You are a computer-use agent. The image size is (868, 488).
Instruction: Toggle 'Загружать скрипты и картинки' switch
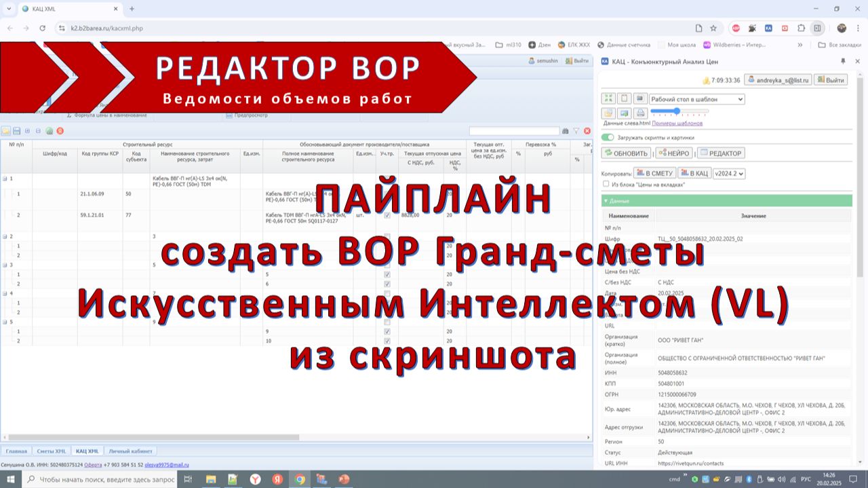click(608, 137)
